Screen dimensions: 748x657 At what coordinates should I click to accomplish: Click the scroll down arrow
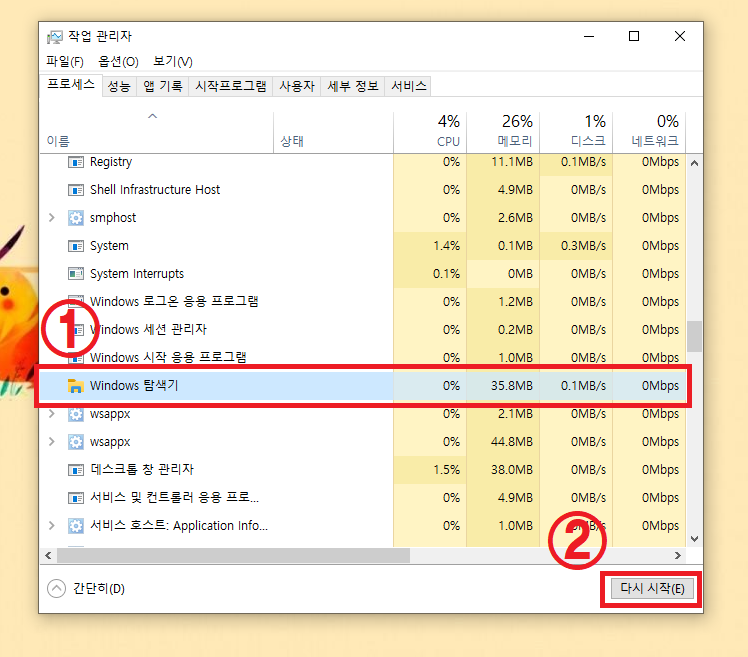(x=695, y=539)
